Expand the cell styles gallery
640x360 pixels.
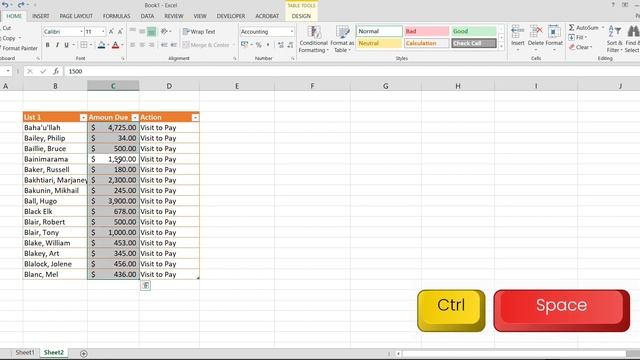502,46
